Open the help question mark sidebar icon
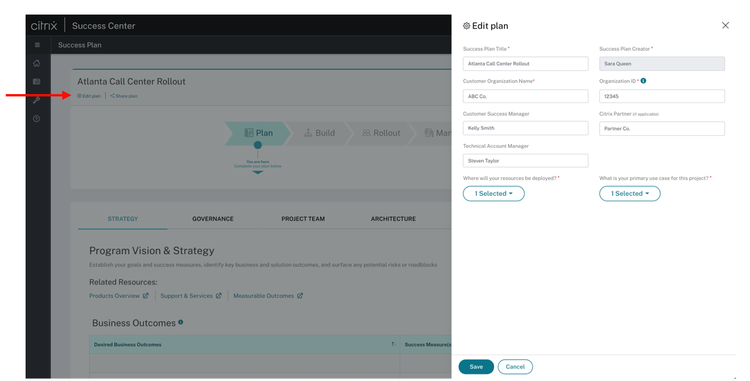 coord(37,119)
